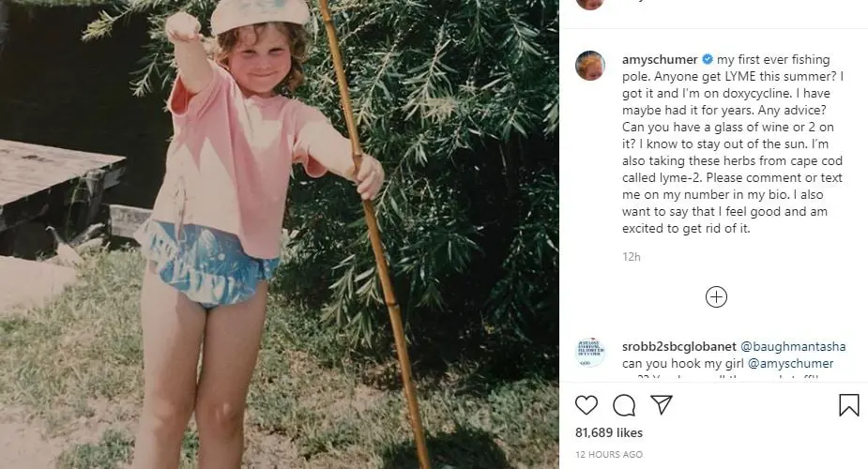Click the 12 HOURS AGO timestamp
Viewport: 868px width, 469px height.
coord(609,455)
